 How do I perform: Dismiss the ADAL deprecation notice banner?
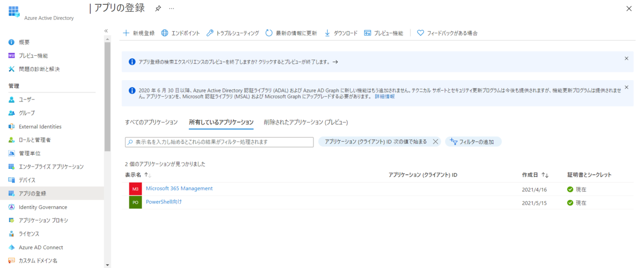(x=626, y=86)
